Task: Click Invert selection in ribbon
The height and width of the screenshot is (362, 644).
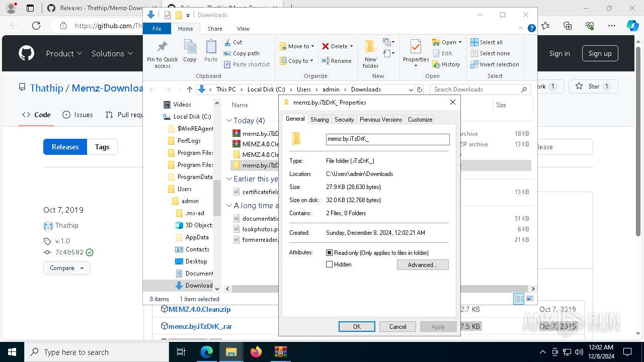Action: point(495,64)
